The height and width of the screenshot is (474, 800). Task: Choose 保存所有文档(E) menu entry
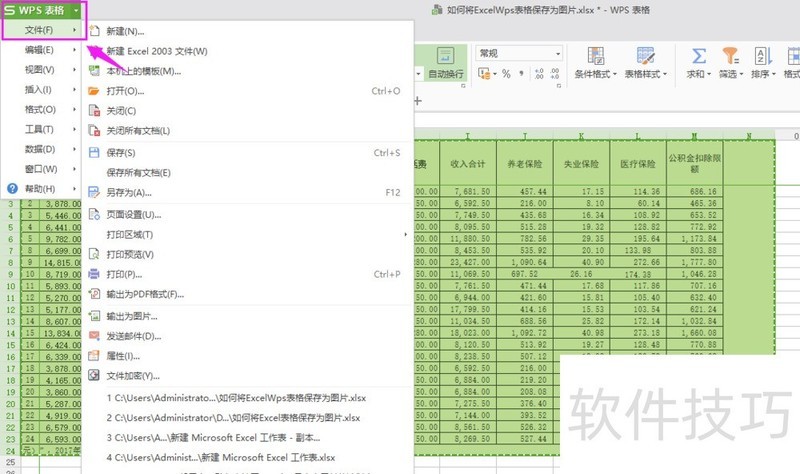[247, 172]
